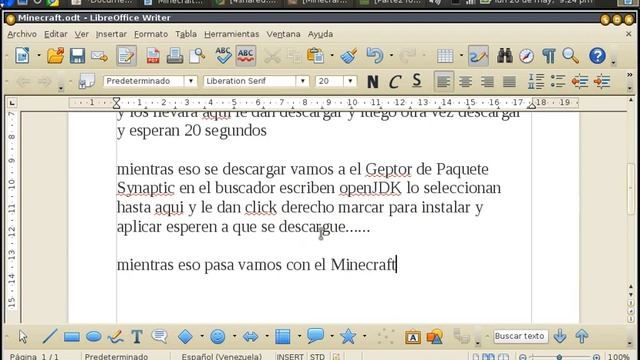Select the Stars shape tool
640x360 pixels.
pyautogui.click(x=348, y=336)
